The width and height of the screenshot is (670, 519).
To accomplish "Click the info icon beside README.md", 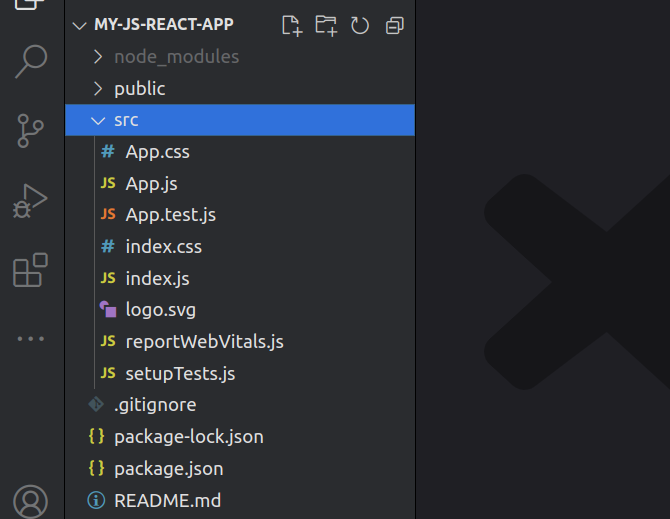I will (x=96, y=500).
